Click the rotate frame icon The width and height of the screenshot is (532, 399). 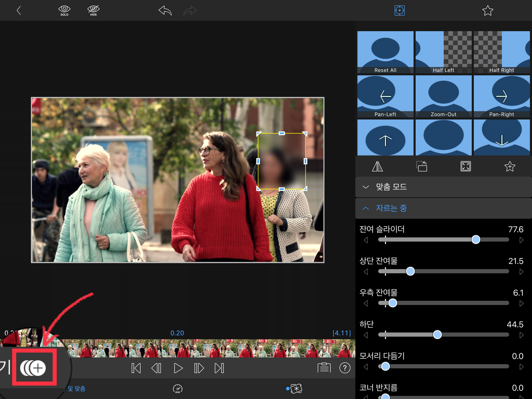coord(421,166)
